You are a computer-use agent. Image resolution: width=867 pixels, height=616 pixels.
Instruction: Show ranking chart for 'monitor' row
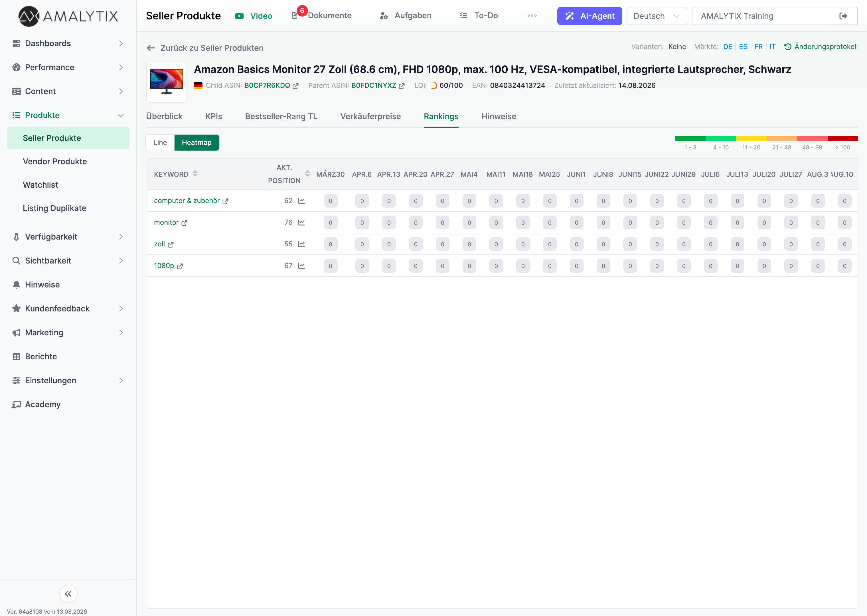point(301,222)
